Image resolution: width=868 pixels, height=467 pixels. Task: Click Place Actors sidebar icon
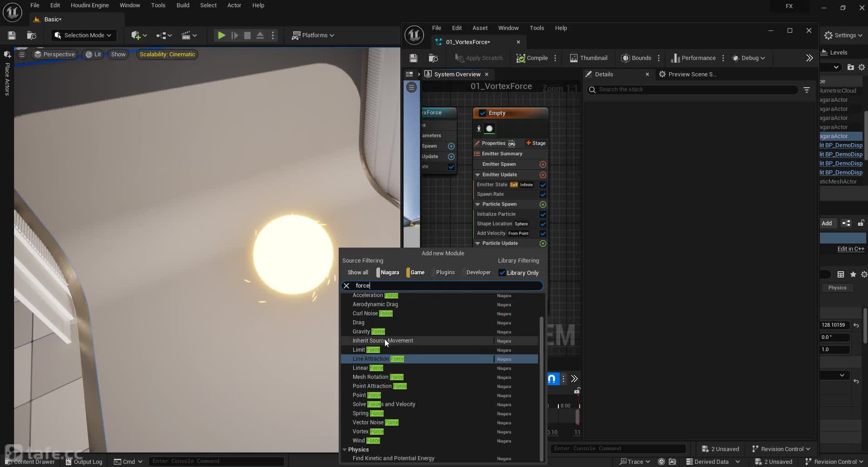[7, 55]
